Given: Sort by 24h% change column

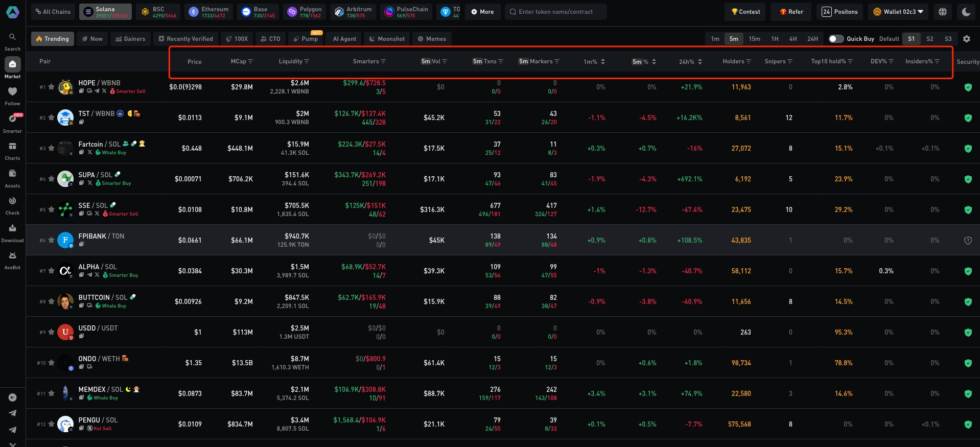Looking at the screenshot, I should click(x=690, y=61).
